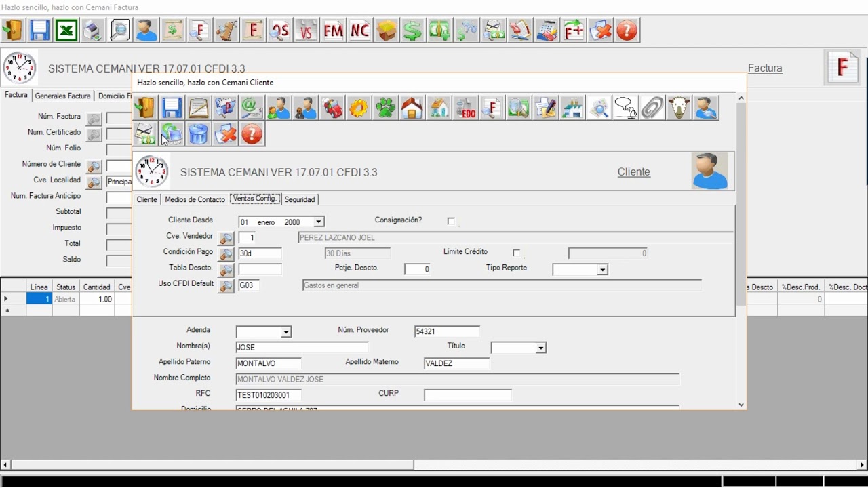
Task: Click the help question mark in Factura toolbar
Action: tap(627, 30)
